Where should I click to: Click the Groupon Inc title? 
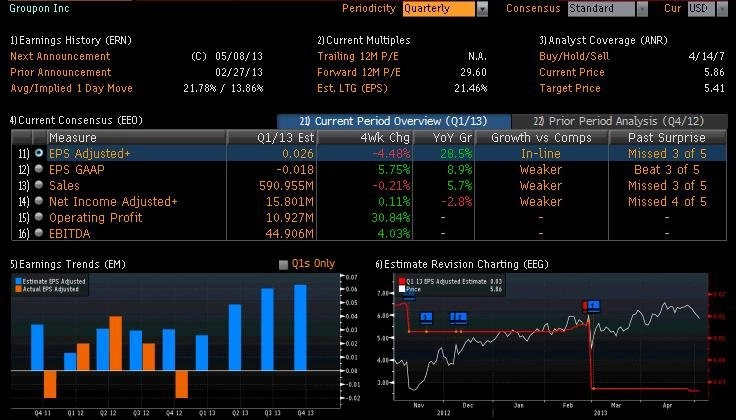[x=39, y=8]
